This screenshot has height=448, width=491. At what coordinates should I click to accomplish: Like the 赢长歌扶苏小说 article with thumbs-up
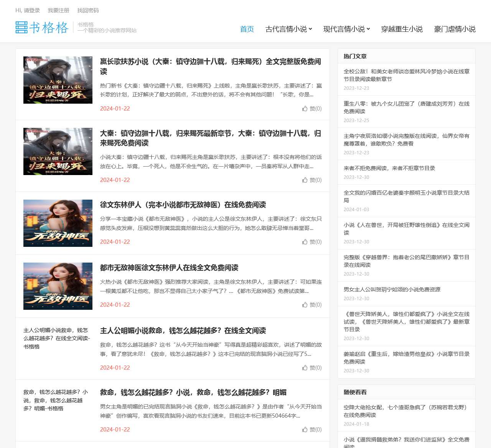[312, 109]
